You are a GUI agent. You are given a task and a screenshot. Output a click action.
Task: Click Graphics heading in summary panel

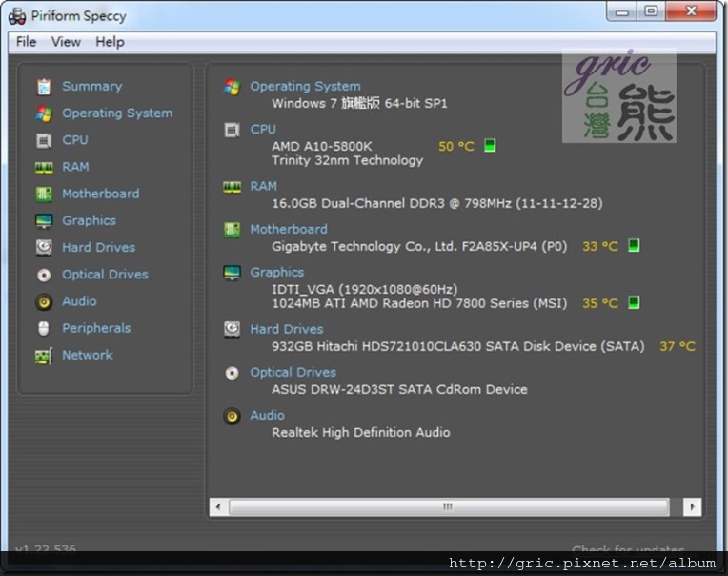tap(277, 272)
